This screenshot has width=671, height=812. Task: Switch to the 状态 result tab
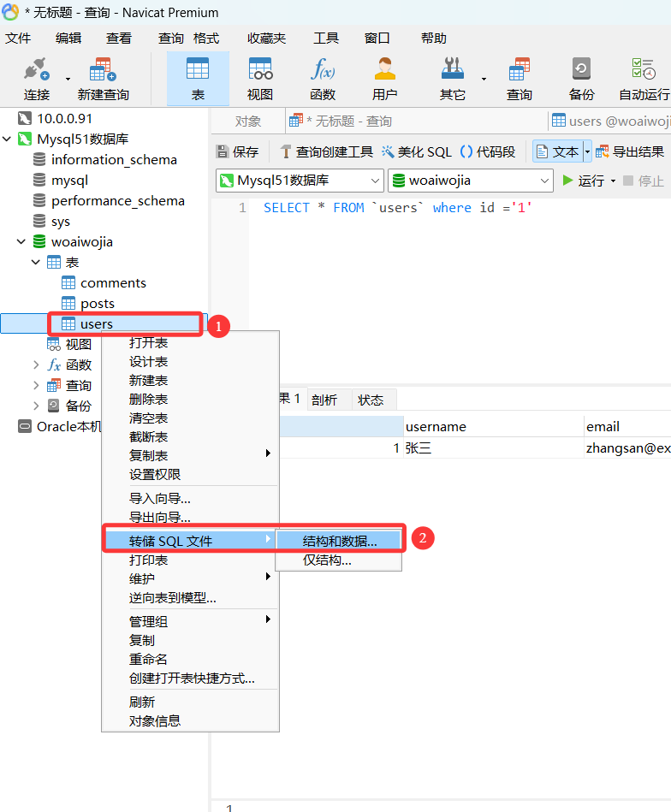pos(371,400)
